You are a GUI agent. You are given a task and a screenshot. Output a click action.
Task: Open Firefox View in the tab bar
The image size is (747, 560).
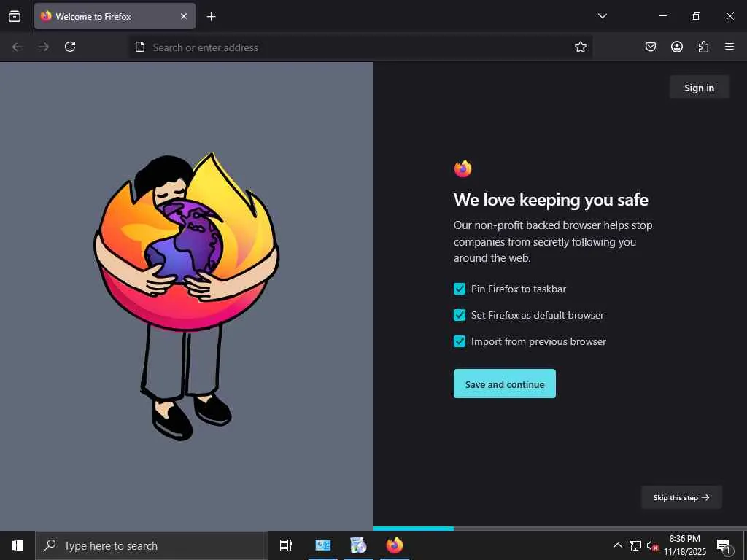(15, 16)
